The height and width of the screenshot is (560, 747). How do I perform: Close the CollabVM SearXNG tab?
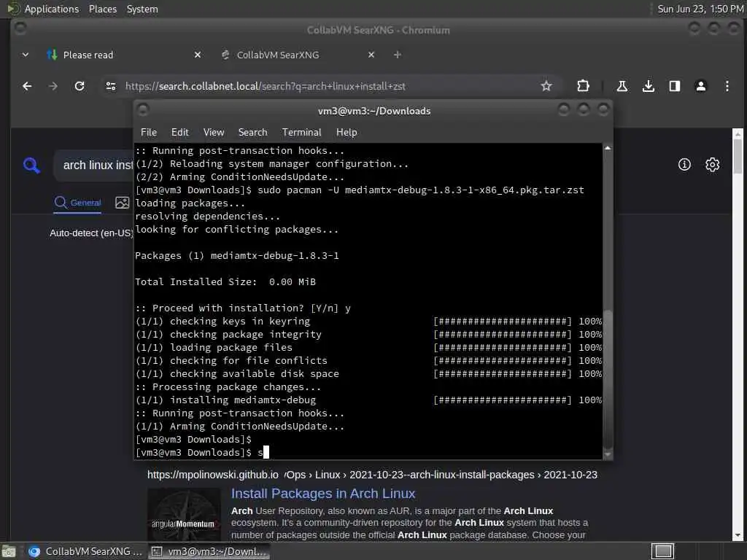pos(371,55)
